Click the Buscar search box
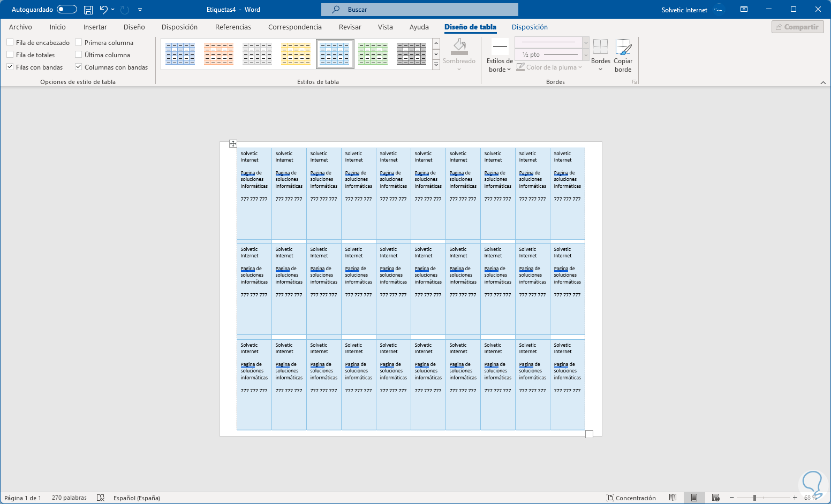This screenshot has height=504, width=831. coord(420,10)
